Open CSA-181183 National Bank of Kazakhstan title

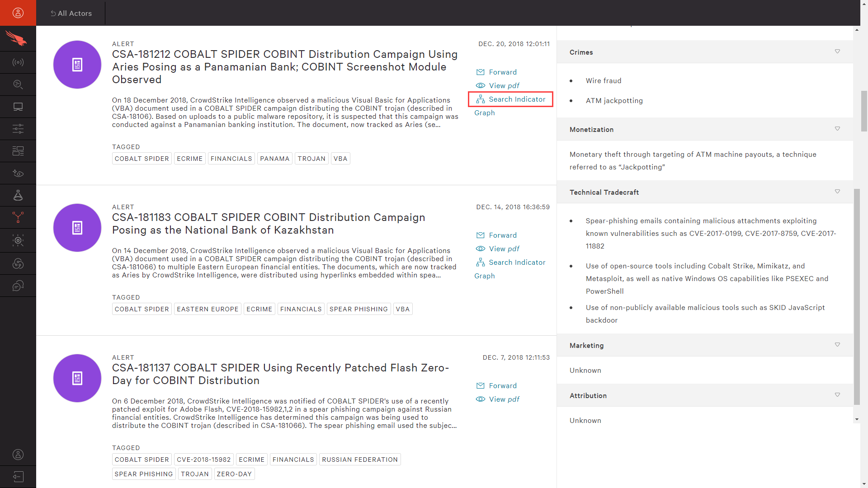269,224
